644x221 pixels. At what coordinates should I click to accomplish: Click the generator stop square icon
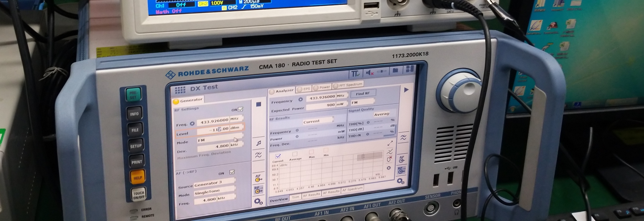pos(258,104)
